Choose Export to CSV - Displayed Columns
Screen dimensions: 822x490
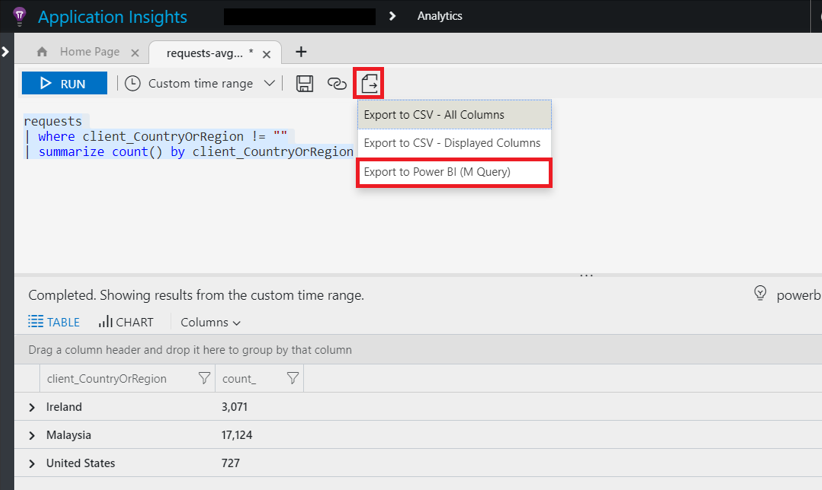point(454,143)
